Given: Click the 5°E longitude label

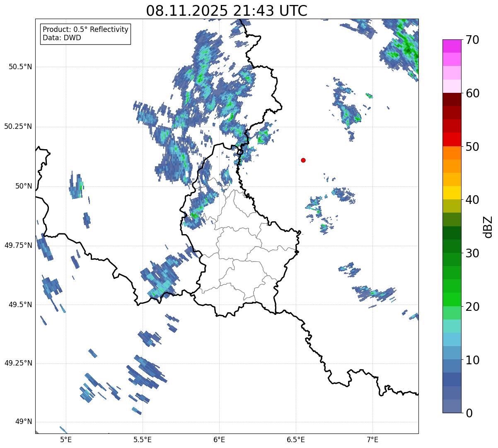Looking at the screenshot, I should pos(66,439).
